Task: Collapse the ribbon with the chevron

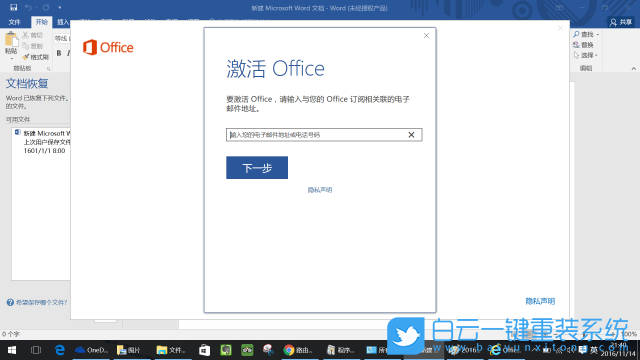Action: click(633, 69)
